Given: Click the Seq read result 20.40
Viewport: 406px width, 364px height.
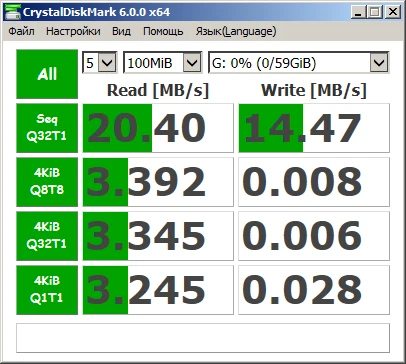Looking at the screenshot, I should 158,128.
